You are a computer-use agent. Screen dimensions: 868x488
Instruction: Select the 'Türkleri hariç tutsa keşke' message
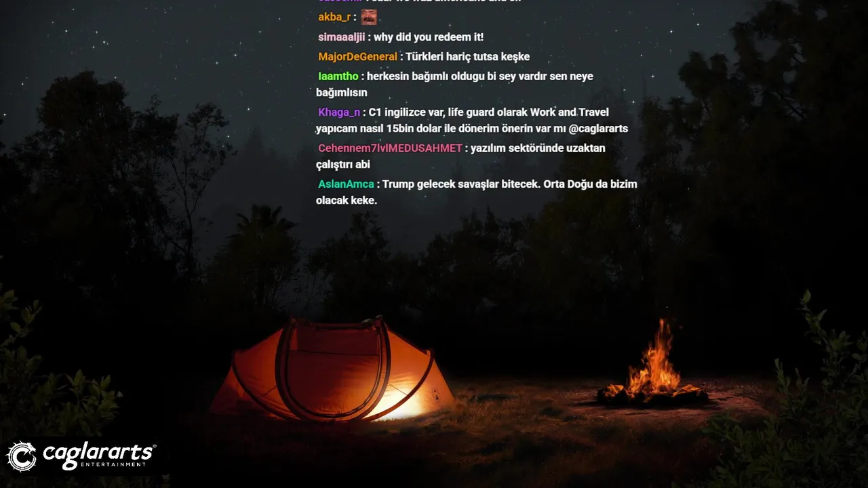[x=468, y=56]
